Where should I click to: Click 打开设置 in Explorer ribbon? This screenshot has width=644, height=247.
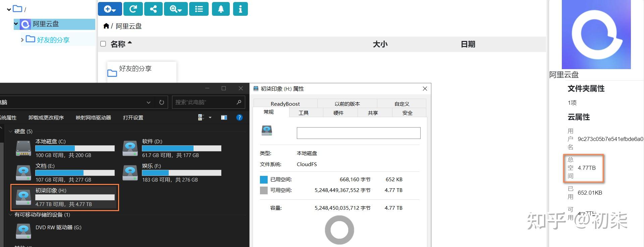tap(133, 117)
